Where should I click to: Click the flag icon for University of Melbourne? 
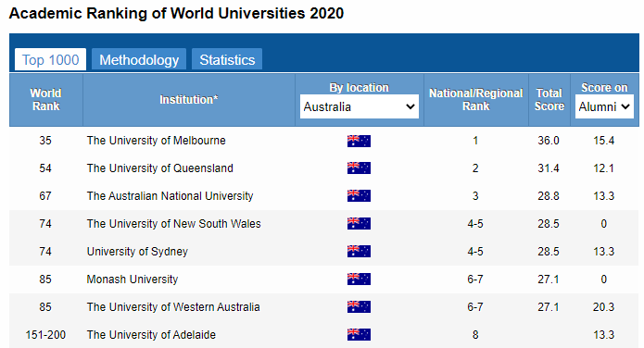[x=359, y=141]
